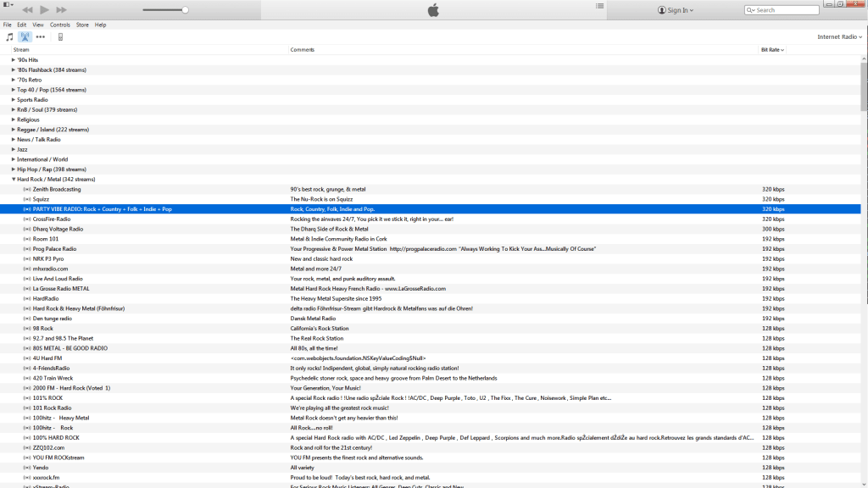Click stream icon beside Live And Loud Radio
868x488 pixels.
click(26, 279)
